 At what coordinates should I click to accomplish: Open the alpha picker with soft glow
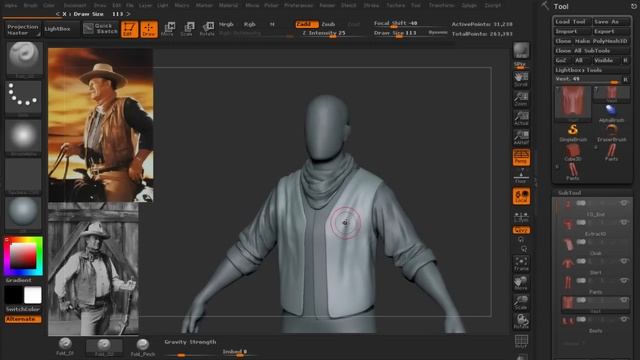tap(24, 137)
